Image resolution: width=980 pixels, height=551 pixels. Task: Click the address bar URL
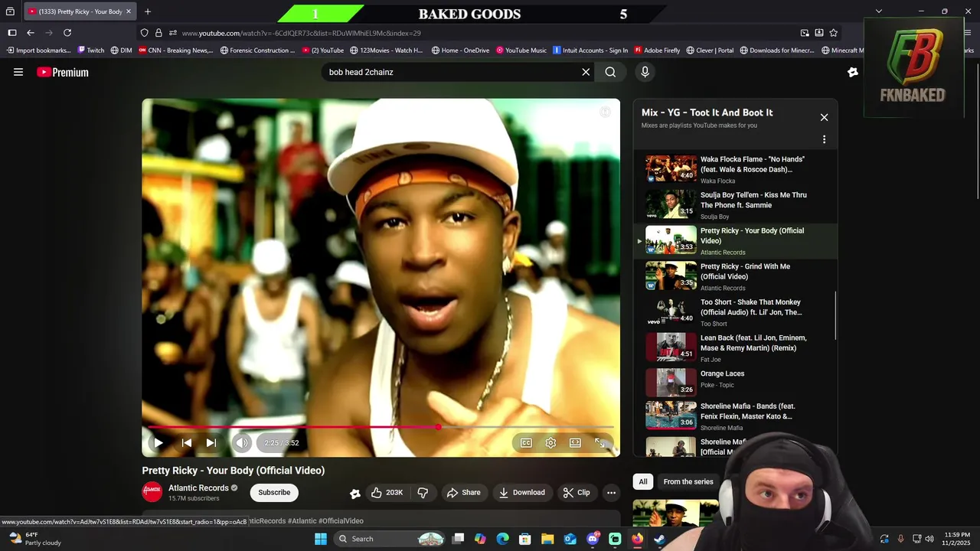click(x=302, y=33)
